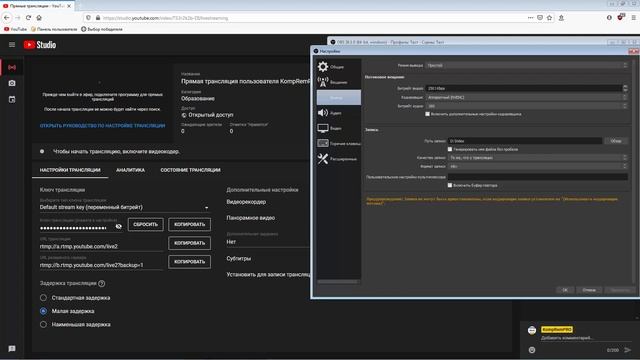This screenshot has width=640, height=360.
Task: Click the emoji icon in live chat
Action: (532, 350)
